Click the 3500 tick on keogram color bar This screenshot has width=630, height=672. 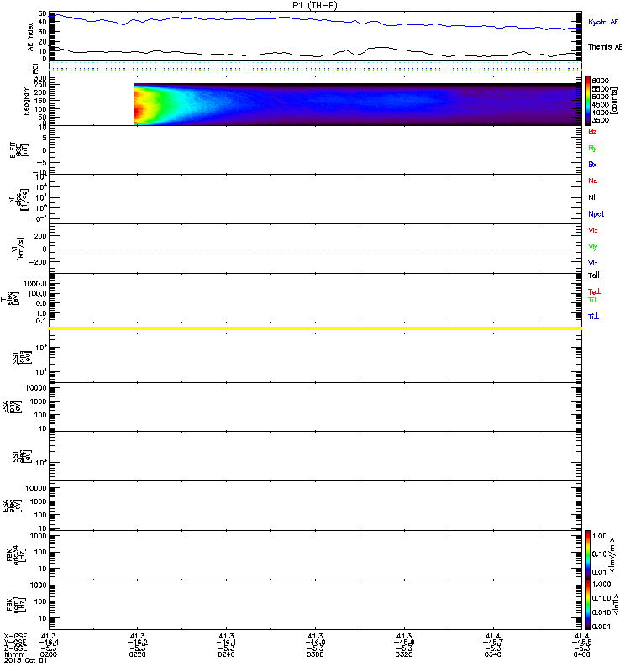600,120
